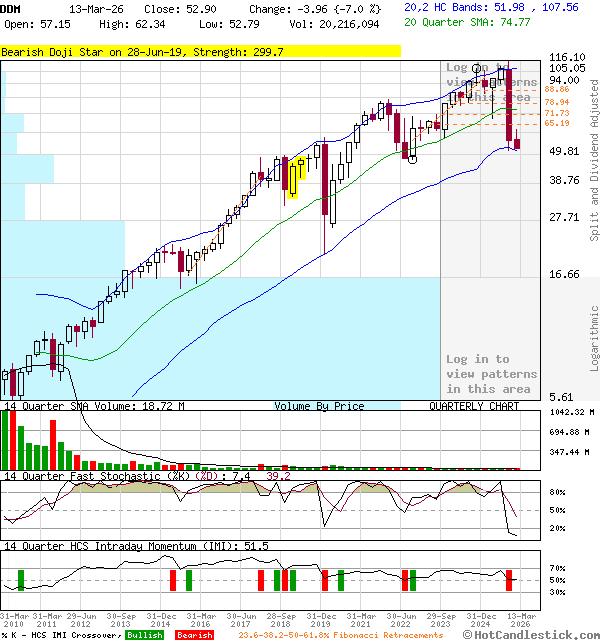Click the red Bearish legend badge
This screenshot has width=600, height=640.
coord(194,635)
